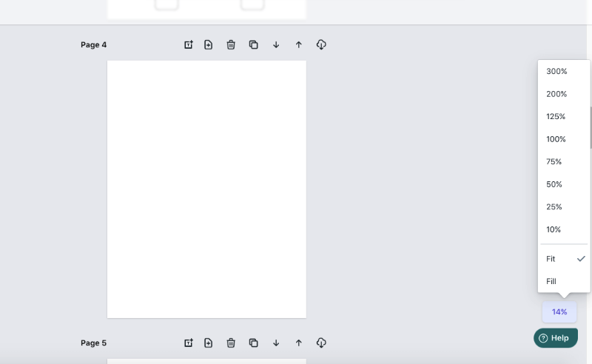This screenshot has height=364, width=592.
Task: Delete Page 5 with trash icon
Action: [231, 343]
